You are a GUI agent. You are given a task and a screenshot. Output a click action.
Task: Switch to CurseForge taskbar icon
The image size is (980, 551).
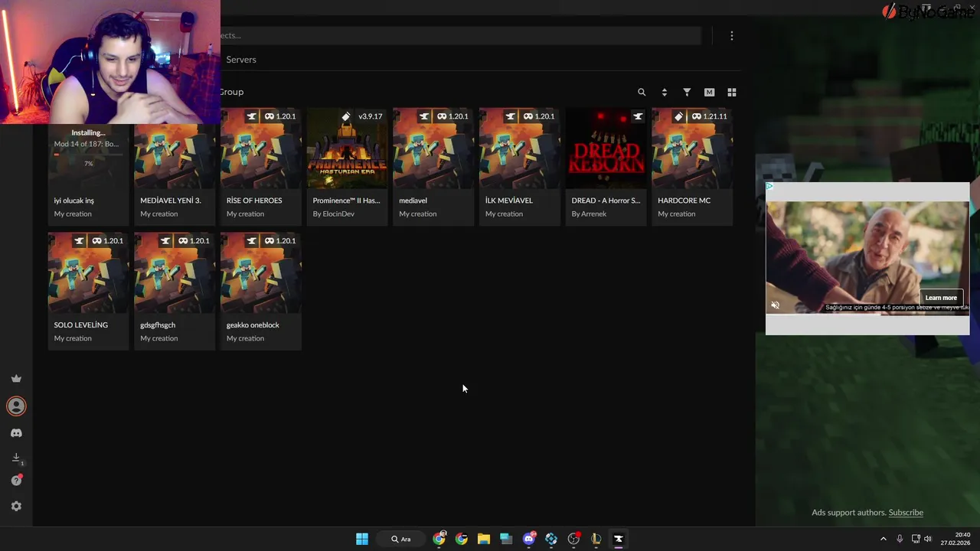(619, 539)
